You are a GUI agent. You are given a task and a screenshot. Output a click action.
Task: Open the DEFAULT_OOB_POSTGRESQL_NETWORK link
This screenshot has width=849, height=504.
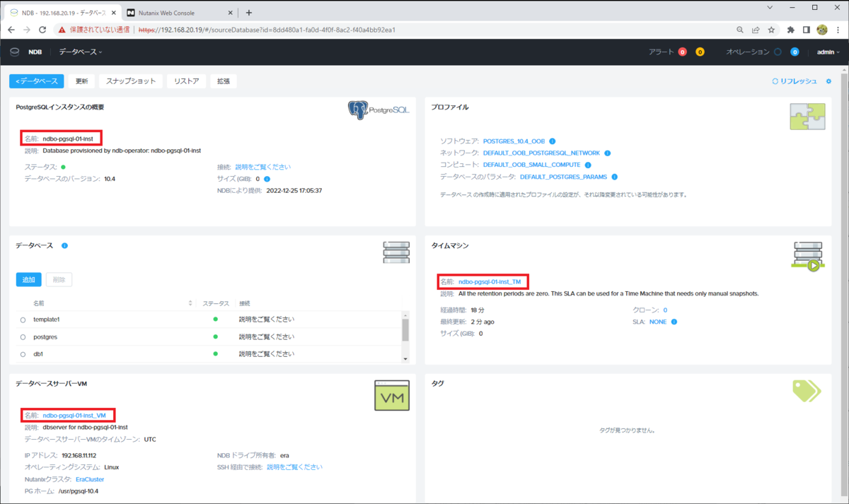[x=541, y=153]
